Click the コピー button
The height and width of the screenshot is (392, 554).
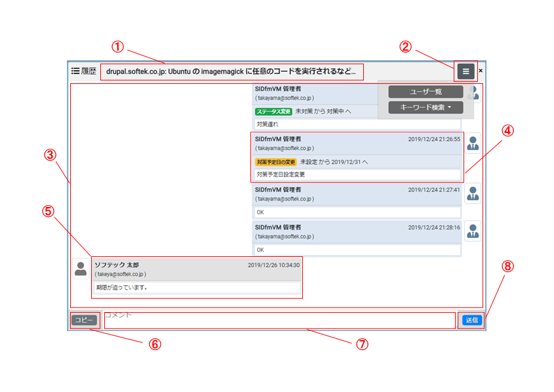click(x=84, y=320)
